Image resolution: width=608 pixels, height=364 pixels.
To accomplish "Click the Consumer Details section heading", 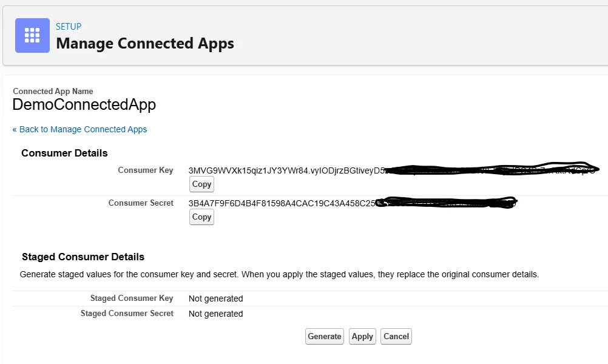I will 64,153.
